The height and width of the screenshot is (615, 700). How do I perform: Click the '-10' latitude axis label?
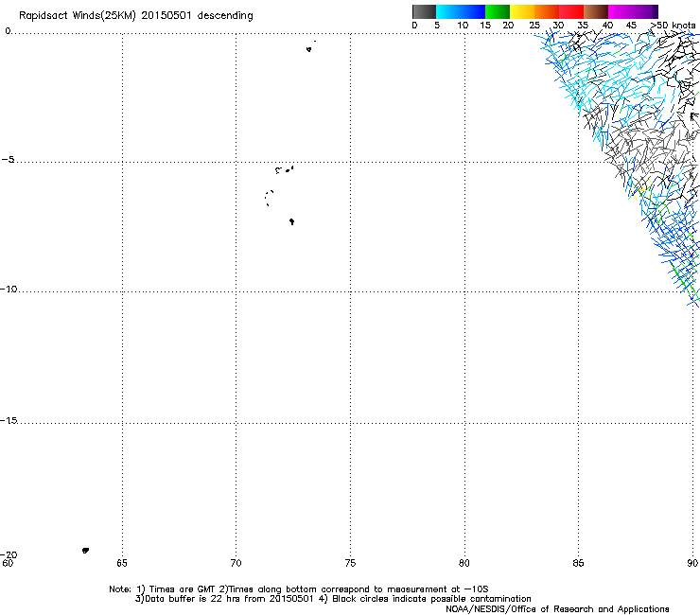click(9, 289)
